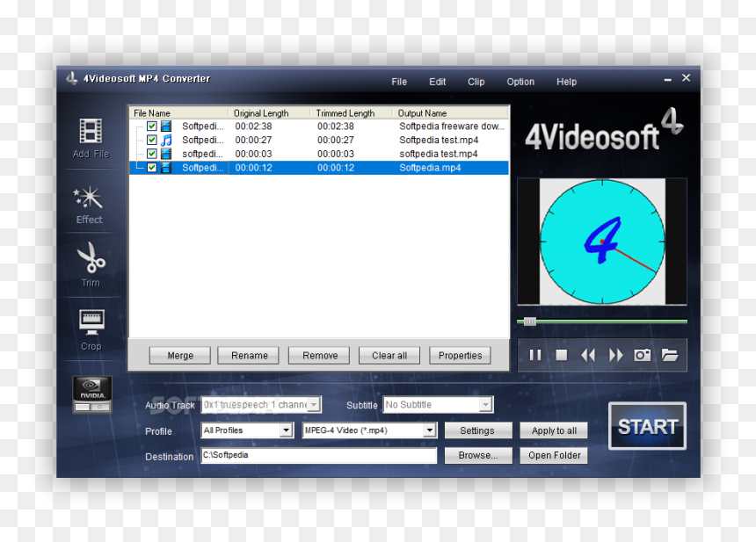
Task: Click the film icon of the 00:02:38 row
Action: click(x=166, y=126)
